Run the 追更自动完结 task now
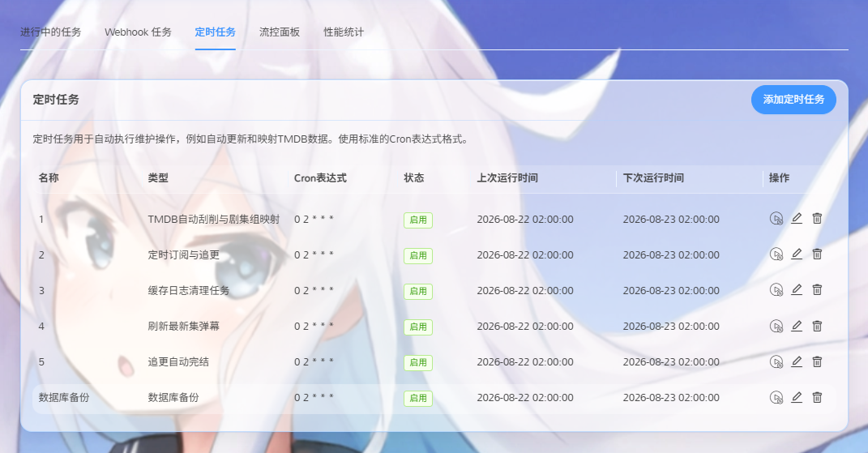This screenshot has width=868, height=453. click(776, 361)
